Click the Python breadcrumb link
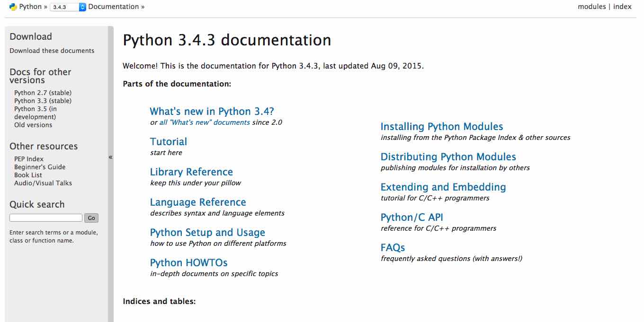Image resolution: width=644 pixels, height=322 pixels. [30, 7]
